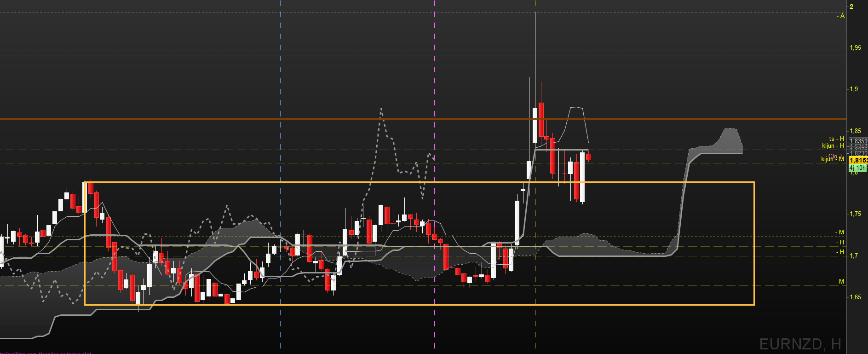The width and height of the screenshot is (868, 354).
Task: Click the 1,65 price axis label
Action: coord(856,297)
